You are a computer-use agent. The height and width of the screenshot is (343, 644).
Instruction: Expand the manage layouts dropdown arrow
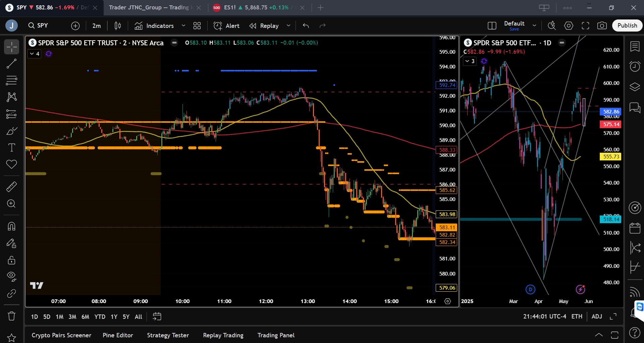534,26
